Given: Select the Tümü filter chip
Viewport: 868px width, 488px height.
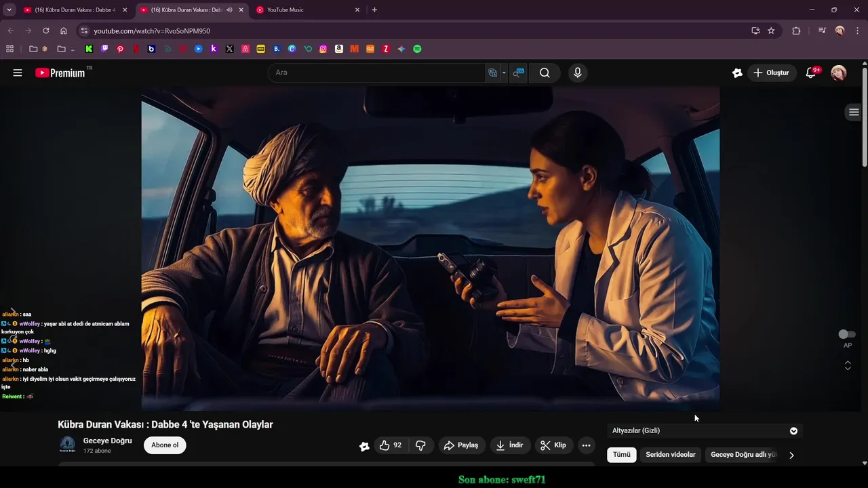Looking at the screenshot, I should click(622, 455).
